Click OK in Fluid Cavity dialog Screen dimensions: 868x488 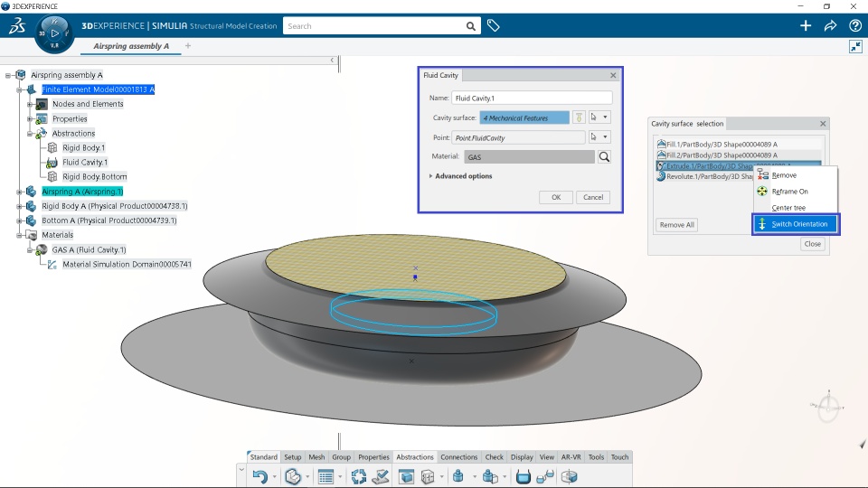tap(556, 197)
